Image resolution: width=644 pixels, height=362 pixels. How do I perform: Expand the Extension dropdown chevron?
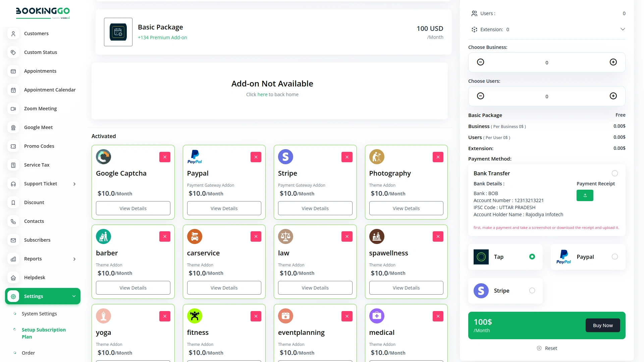[x=623, y=29]
